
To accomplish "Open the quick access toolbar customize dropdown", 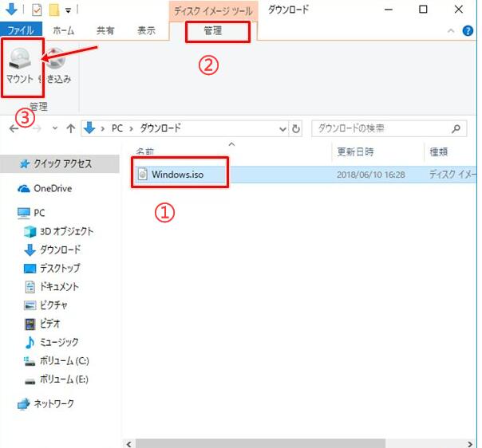I will click(x=68, y=10).
